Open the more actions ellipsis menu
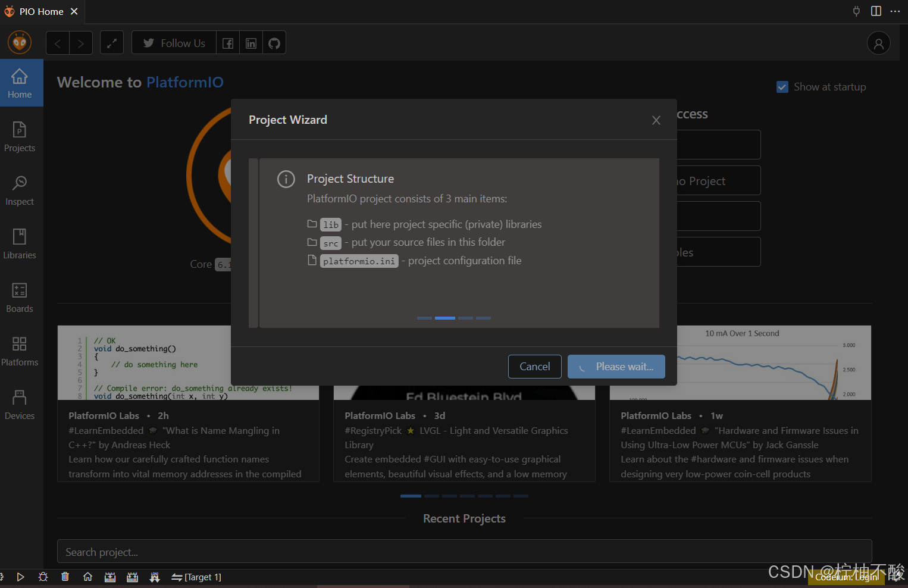The height and width of the screenshot is (588, 908). 895,11
